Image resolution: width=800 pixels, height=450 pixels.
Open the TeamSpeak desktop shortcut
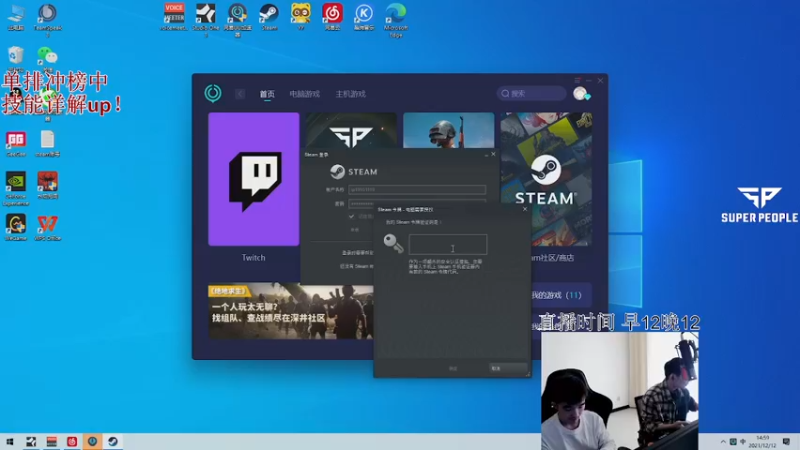[47, 18]
